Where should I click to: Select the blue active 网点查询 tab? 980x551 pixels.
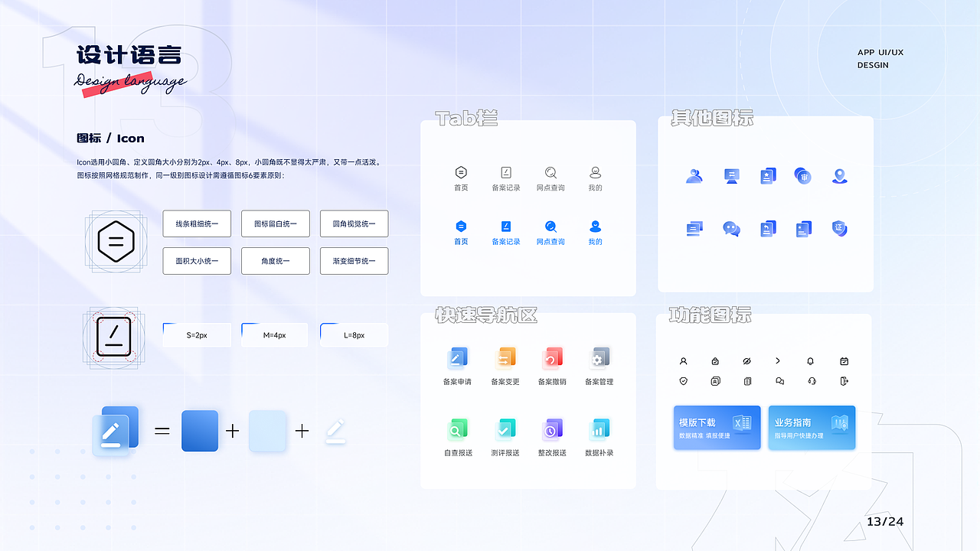(x=550, y=233)
